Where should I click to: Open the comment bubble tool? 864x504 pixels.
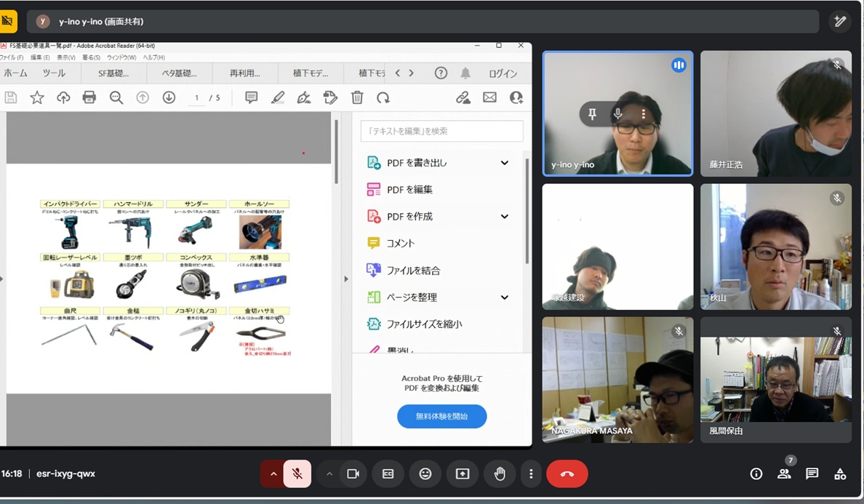pyautogui.click(x=252, y=97)
